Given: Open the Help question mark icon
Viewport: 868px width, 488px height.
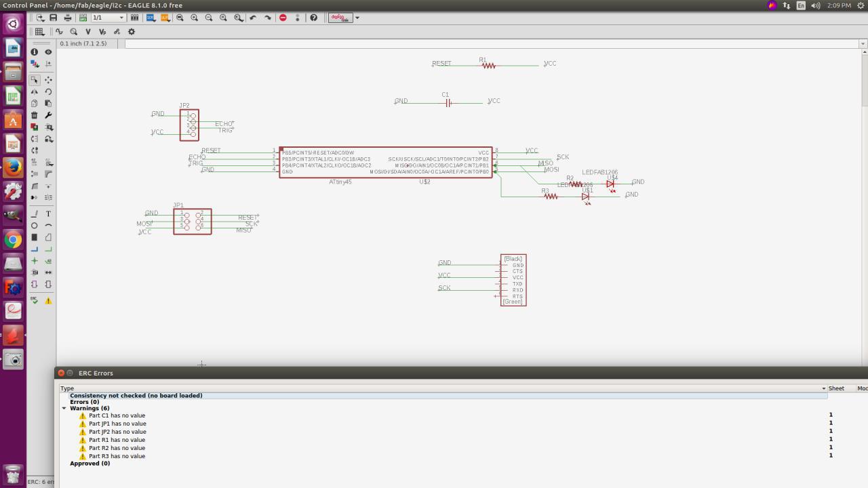Looking at the screenshot, I should (x=313, y=18).
